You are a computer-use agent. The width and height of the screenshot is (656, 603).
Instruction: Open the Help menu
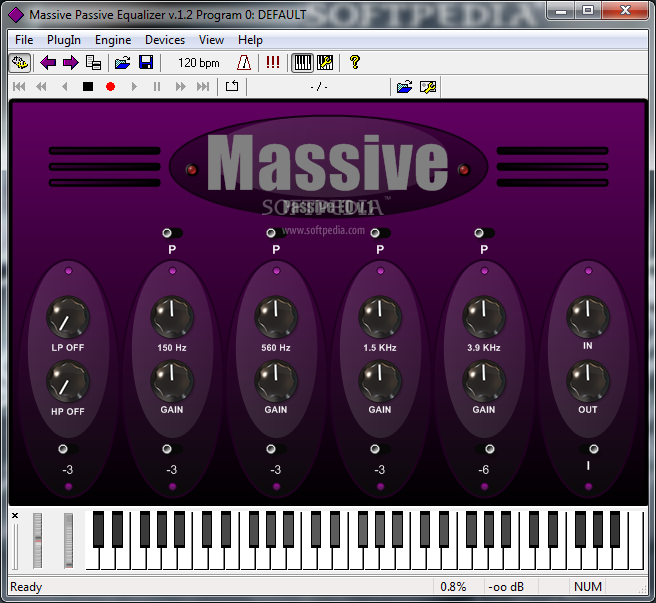(250, 40)
